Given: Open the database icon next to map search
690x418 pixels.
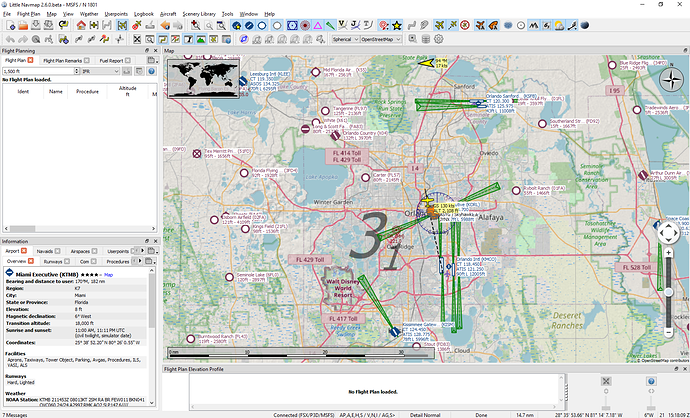Looking at the screenshot, I should [426, 39].
